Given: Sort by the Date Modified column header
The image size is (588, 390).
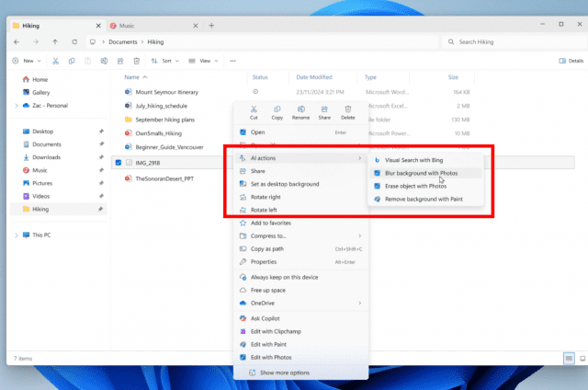Looking at the screenshot, I should tap(314, 77).
